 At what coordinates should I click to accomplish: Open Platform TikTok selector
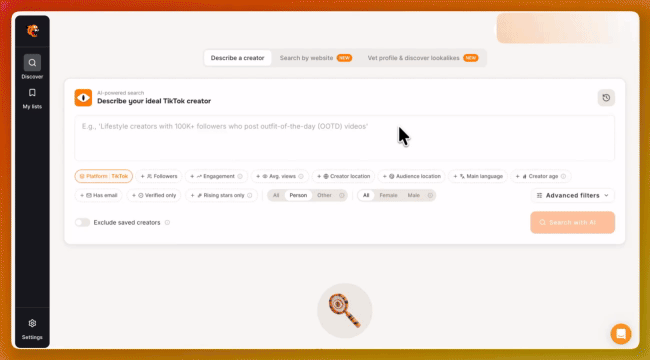tap(104, 176)
